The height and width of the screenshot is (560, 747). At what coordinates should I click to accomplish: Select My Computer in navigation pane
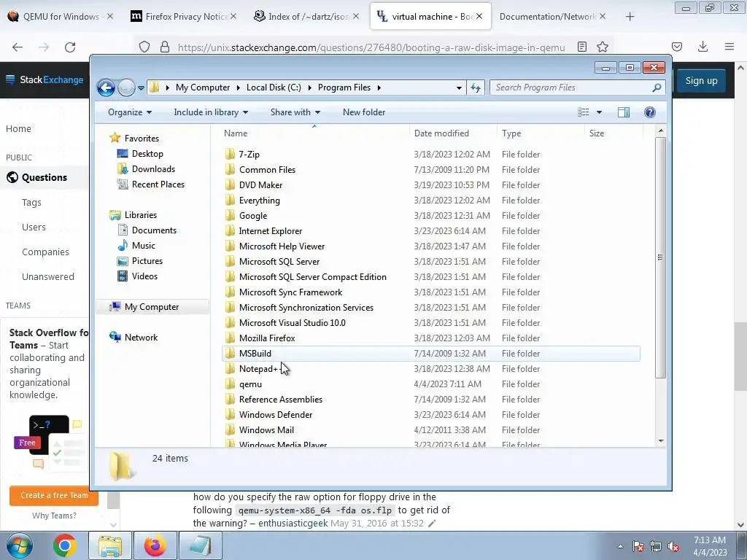(x=152, y=307)
